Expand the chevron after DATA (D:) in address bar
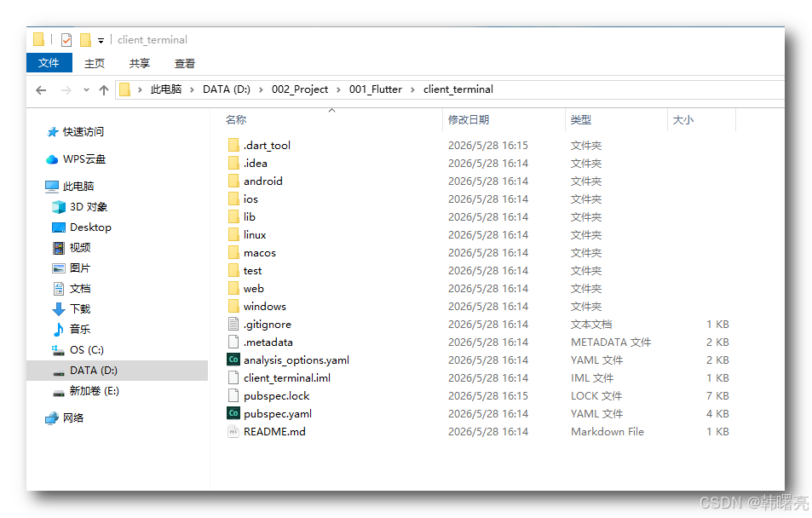Image resolution: width=812 pixels, height=518 pixels. pyautogui.click(x=261, y=89)
